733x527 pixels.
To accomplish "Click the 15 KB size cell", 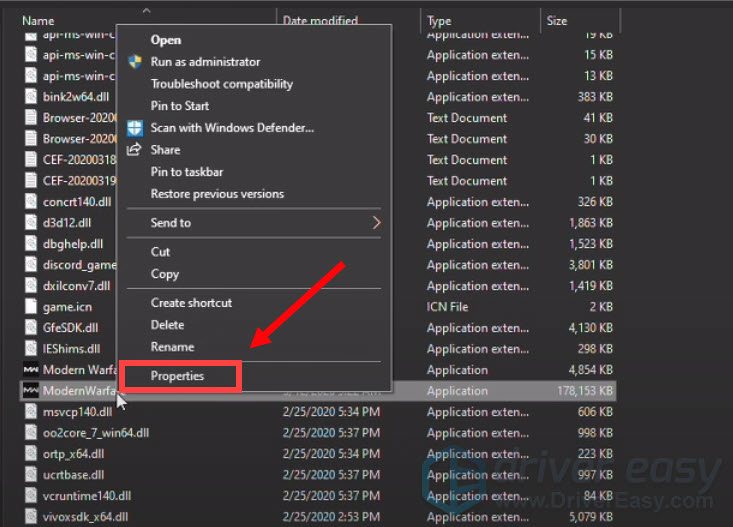I will point(598,55).
